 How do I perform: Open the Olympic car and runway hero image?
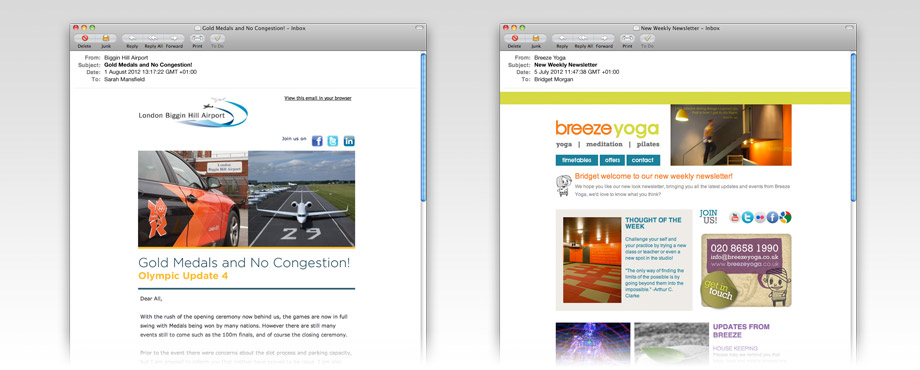click(246, 199)
